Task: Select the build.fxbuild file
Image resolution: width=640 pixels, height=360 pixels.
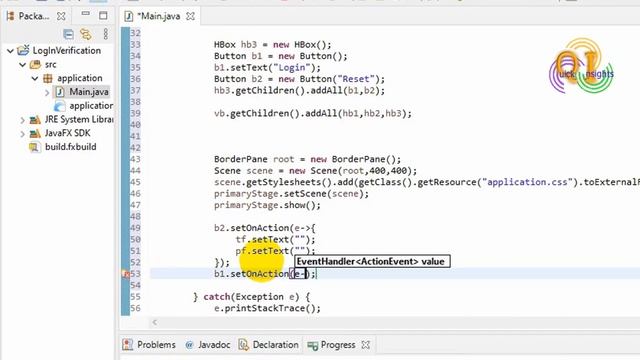Action: pyautogui.click(x=71, y=147)
